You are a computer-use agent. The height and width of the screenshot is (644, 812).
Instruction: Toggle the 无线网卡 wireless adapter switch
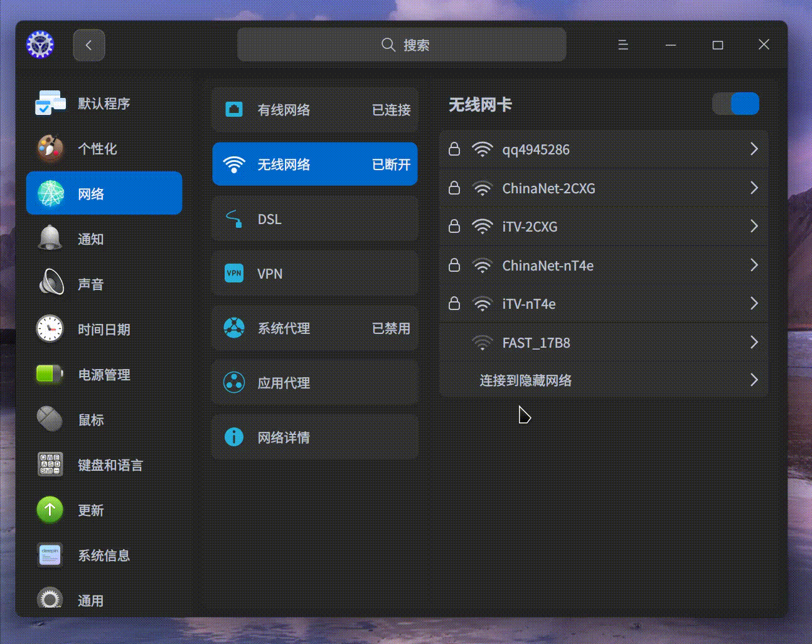coord(735,104)
